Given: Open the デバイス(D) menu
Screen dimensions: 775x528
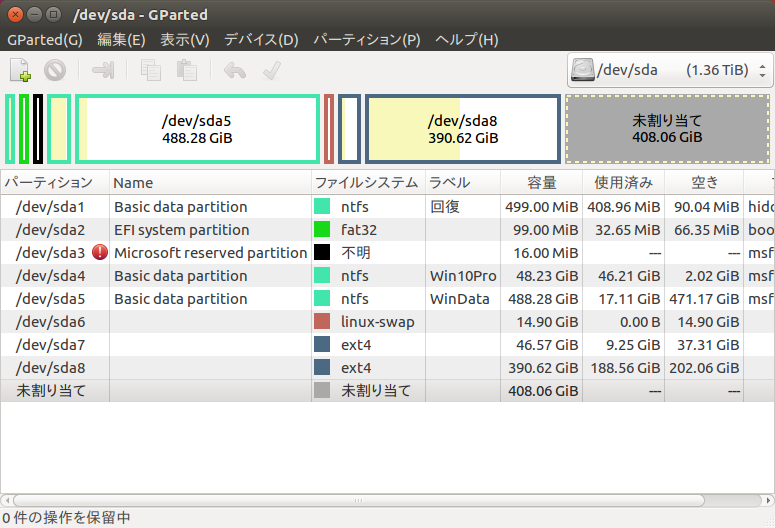Looking at the screenshot, I should click(x=261, y=40).
